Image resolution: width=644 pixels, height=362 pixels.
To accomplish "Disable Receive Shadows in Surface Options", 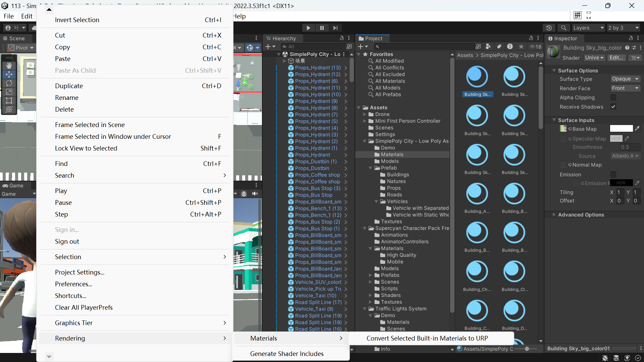I will point(613,107).
